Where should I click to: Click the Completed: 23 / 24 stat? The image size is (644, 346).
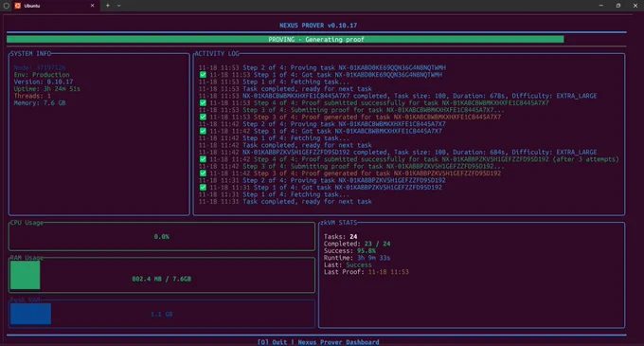(357, 244)
